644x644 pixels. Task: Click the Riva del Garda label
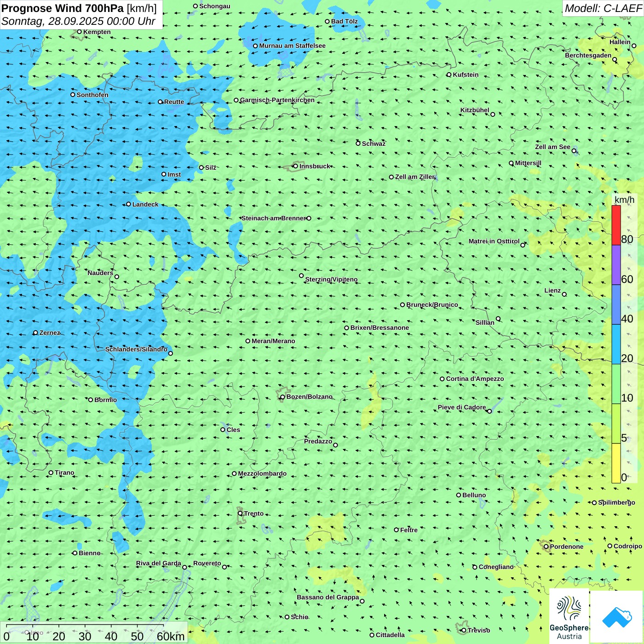click(159, 563)
